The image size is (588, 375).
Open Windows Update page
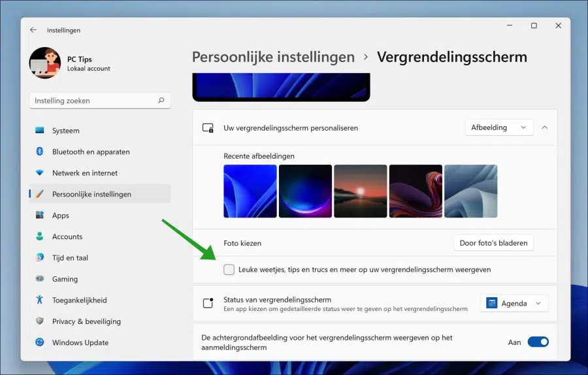(100, 342)
